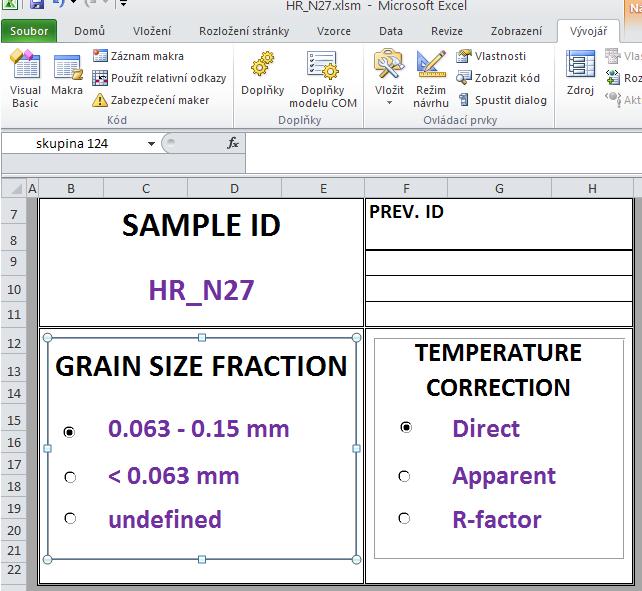Screen dimensions: 642x591
Task: Switch to the Vzorce ribbon tab
Action: pos(334,31)
